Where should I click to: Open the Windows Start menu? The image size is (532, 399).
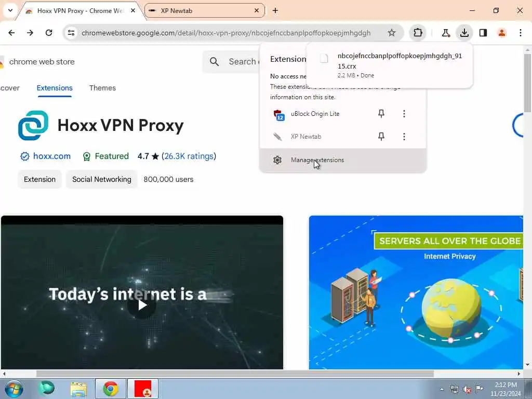pyautogui.click(x=14, y=389)
